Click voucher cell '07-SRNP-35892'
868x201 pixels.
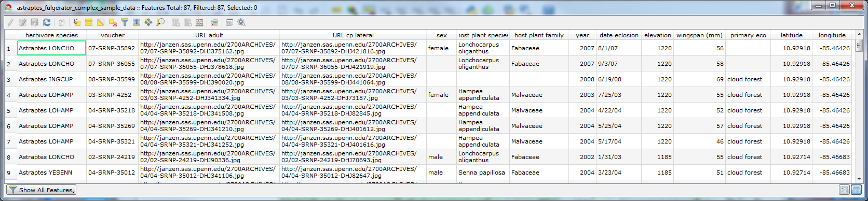pyautogui.click(x=112, y=48)
